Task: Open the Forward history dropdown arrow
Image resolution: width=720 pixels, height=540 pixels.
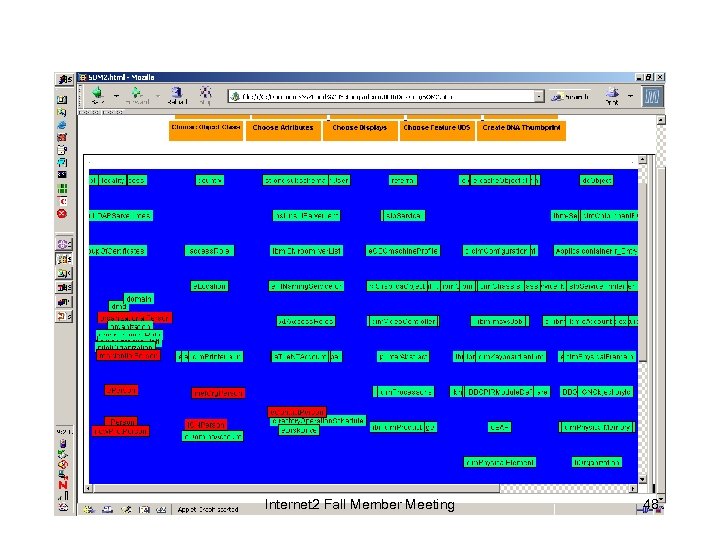Action: point(158,96)
